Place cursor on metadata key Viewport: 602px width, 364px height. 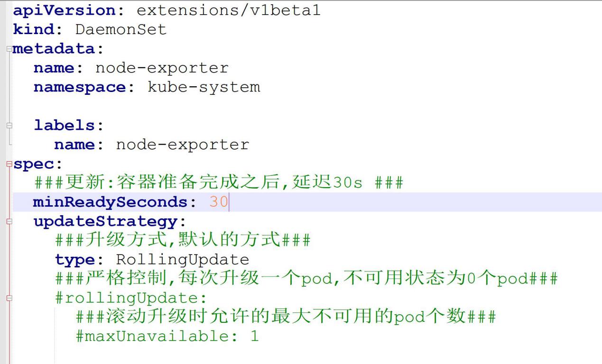53,49
